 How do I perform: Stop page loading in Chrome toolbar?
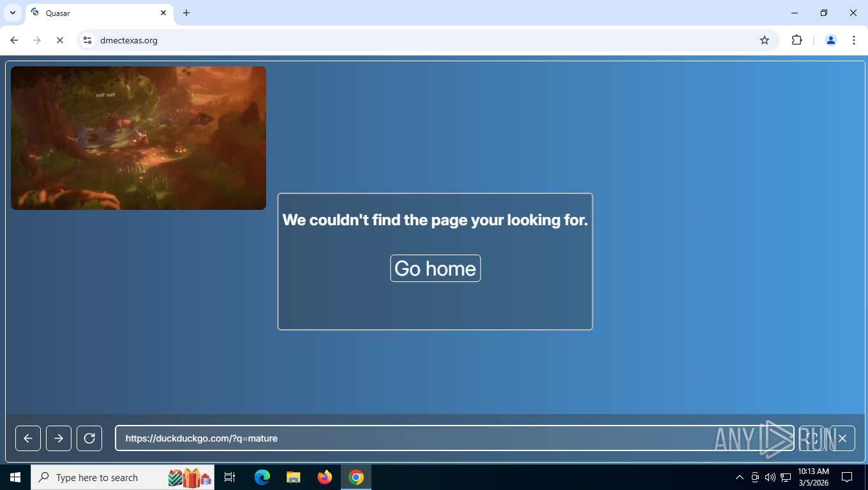tap(59, 40)
